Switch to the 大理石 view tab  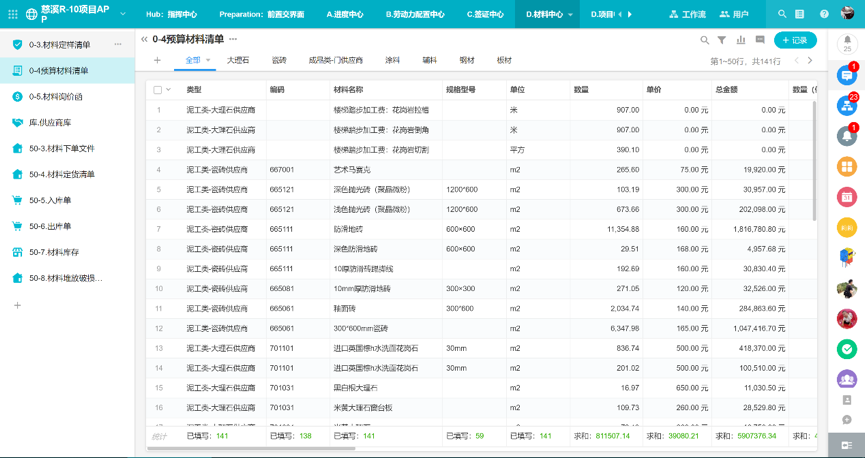(238, 60)
